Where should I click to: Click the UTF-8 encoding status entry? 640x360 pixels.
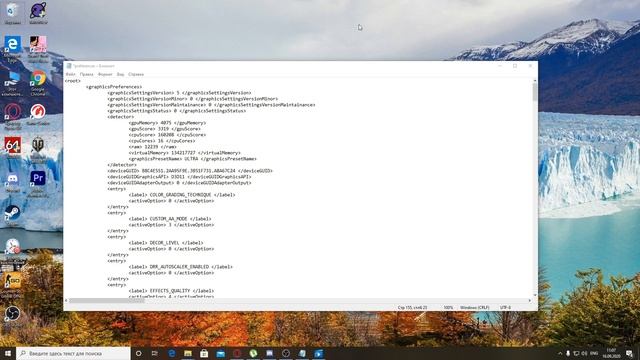point(505,307)
